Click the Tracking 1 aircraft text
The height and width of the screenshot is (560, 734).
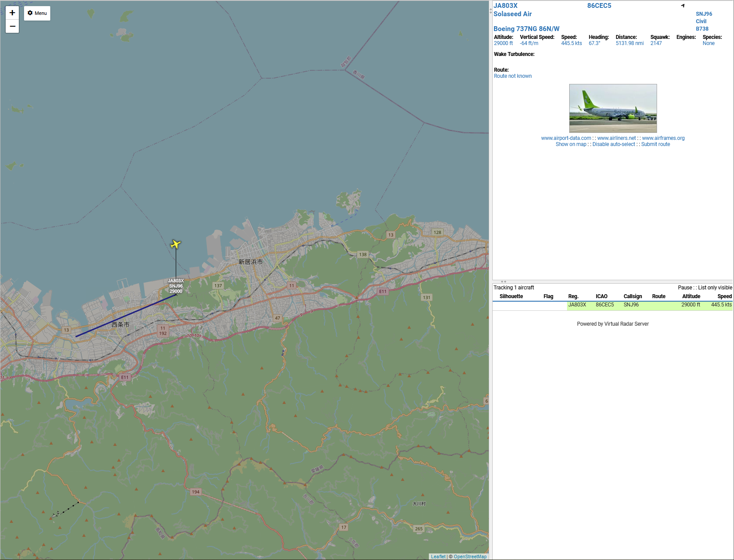click(514, 288)
